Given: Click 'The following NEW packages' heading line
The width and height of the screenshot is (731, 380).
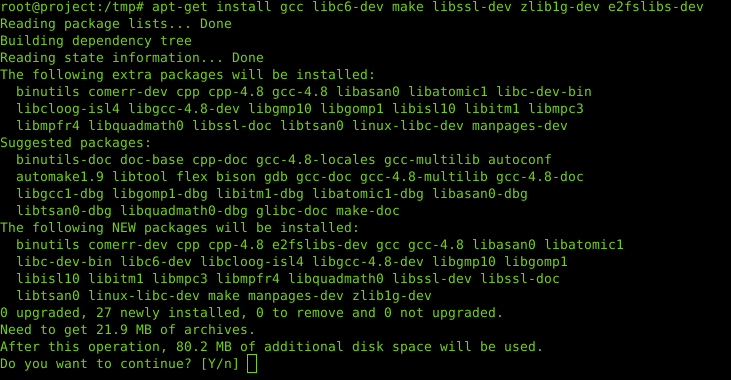Looking at the screenshot, I should [x=179, y=228].
